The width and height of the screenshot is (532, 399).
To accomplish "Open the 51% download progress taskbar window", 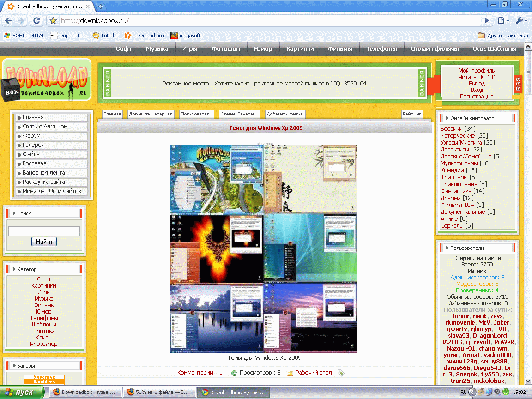I will [x=159, y=392].
